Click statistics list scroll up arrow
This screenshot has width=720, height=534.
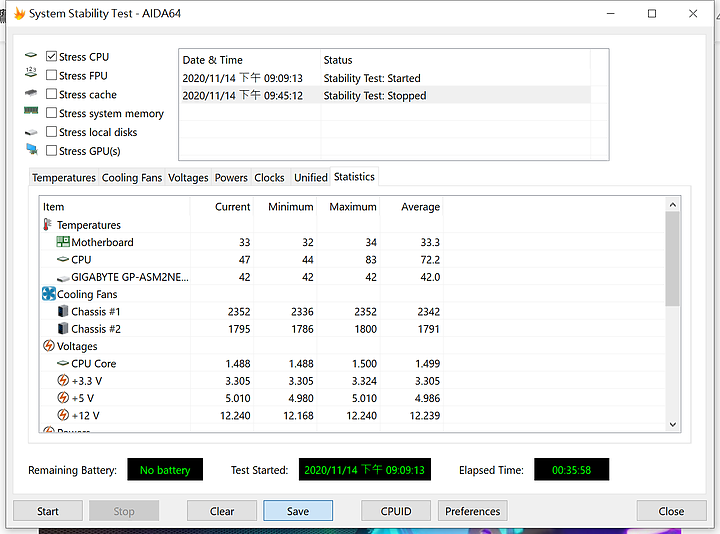coord(673,205)
